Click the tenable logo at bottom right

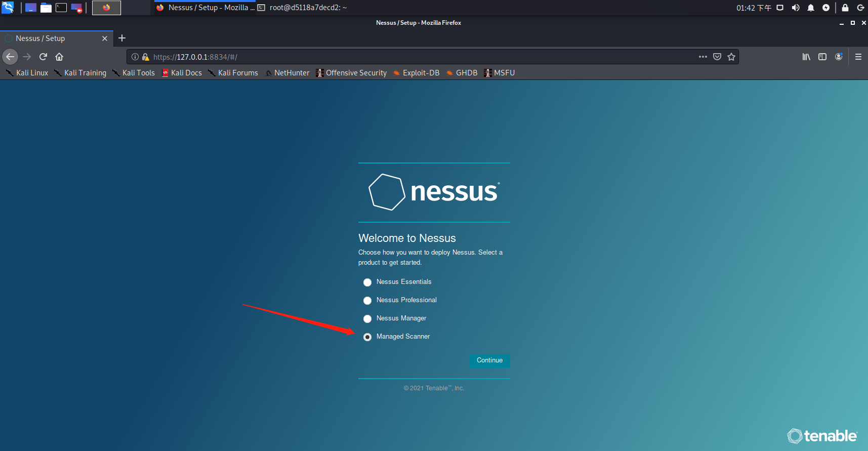822,435
